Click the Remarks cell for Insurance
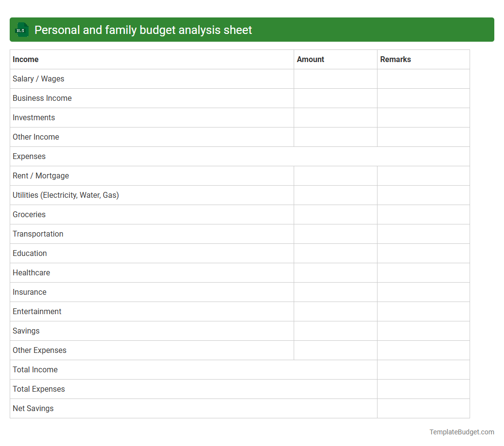This screenshot has height=446, width=504. point(423,292)
